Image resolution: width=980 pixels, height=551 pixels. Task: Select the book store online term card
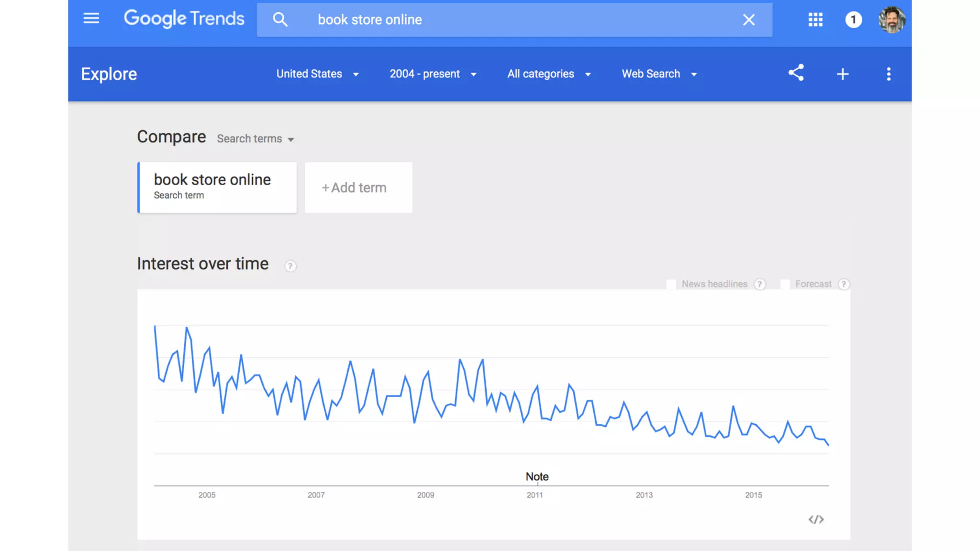(x=217, y=187)
